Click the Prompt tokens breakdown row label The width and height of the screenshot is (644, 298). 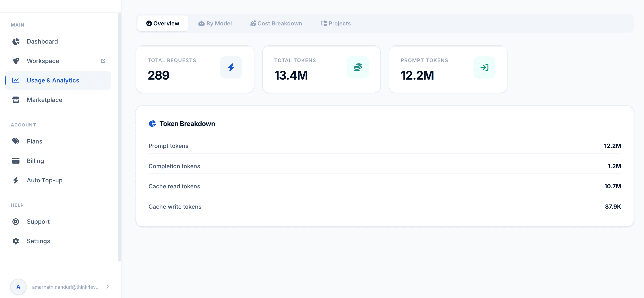point(168,146)
